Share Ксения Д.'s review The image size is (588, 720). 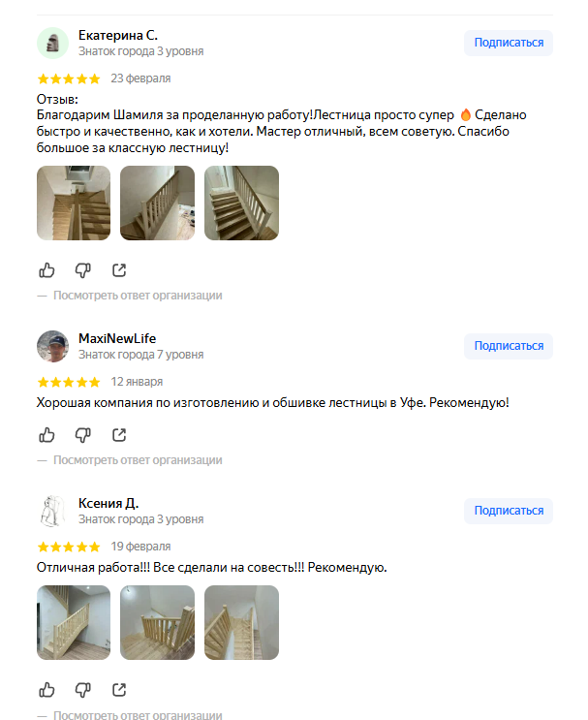pos(119,689)
